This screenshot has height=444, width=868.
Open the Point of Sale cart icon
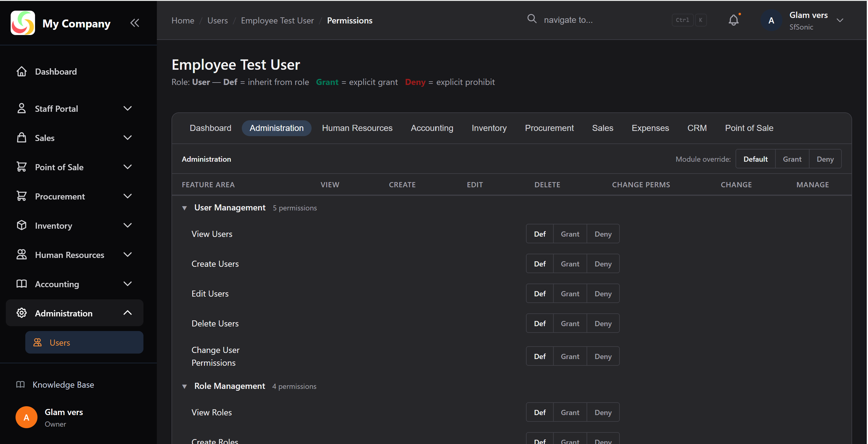tap(22, 167)
